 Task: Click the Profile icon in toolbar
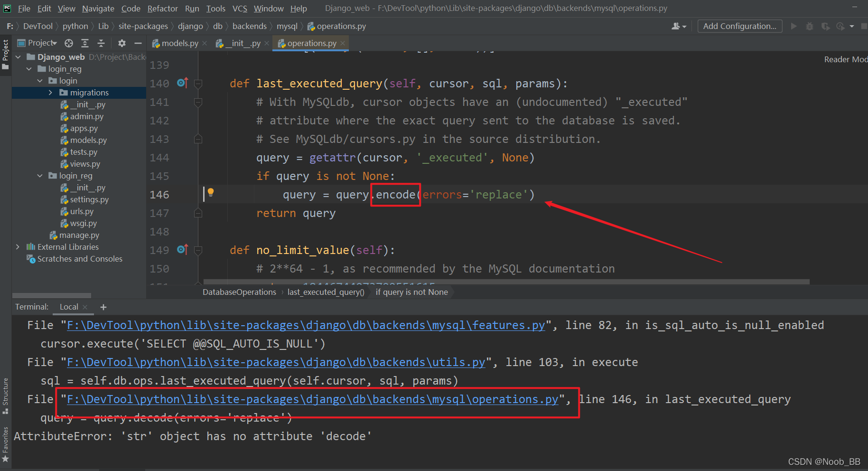point(841,26)
